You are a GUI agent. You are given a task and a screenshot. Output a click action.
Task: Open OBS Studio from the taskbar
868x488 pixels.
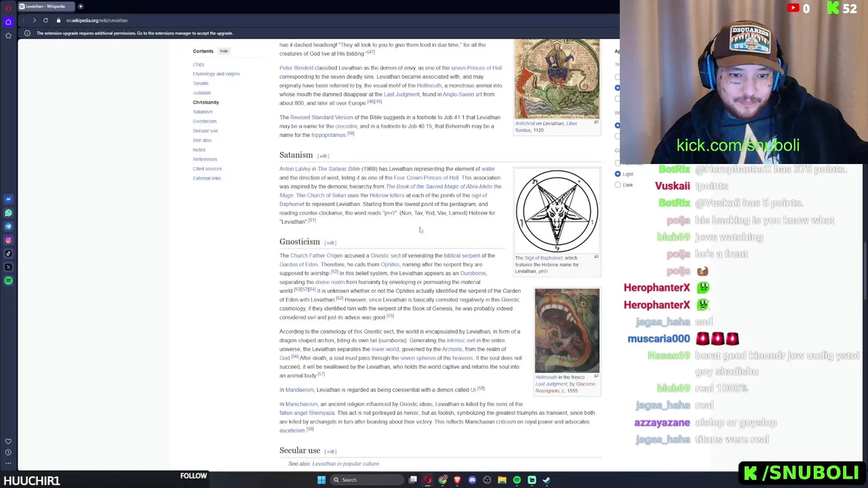tap(487, 480)
